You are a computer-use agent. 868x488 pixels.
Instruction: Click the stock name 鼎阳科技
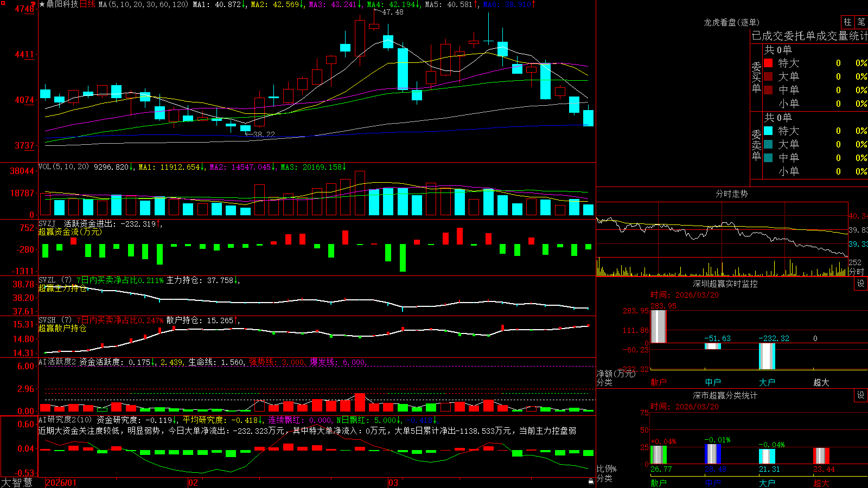(62, 4)
